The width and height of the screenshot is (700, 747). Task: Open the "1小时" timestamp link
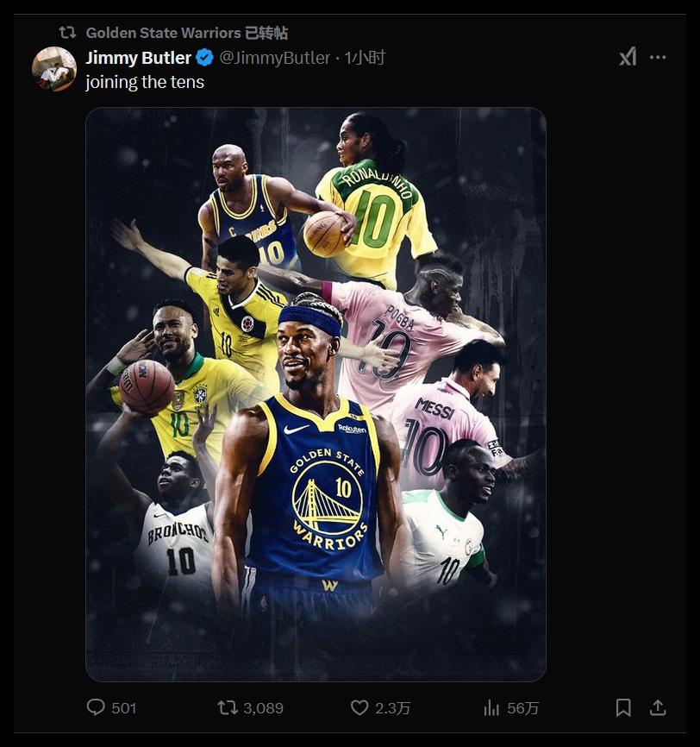click(x=365, y=58)
